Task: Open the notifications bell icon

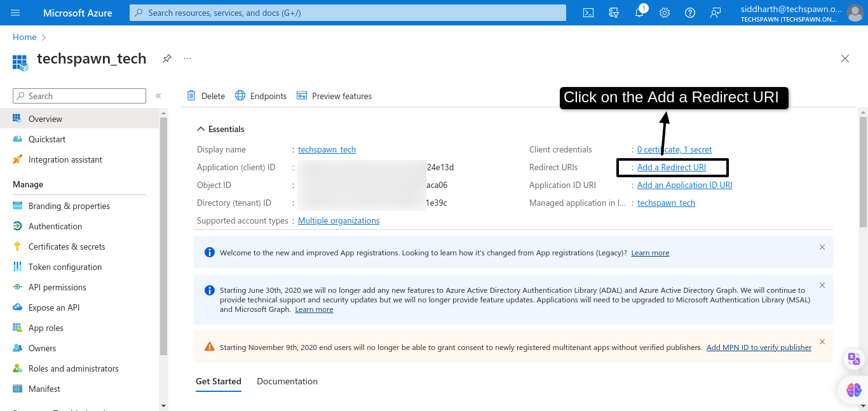Action: (x=639, y=13)
